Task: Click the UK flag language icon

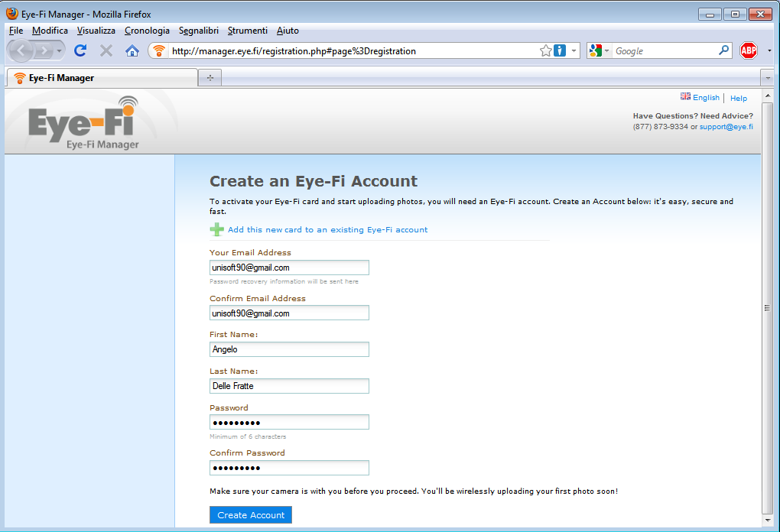Action: tap(685, 96)
